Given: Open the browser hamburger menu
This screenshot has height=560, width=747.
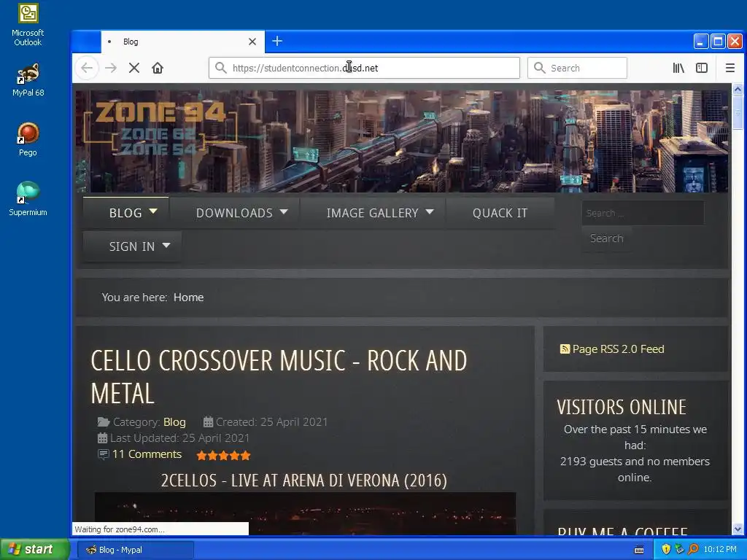Looking at the screenshot, I should pos(729,68).
